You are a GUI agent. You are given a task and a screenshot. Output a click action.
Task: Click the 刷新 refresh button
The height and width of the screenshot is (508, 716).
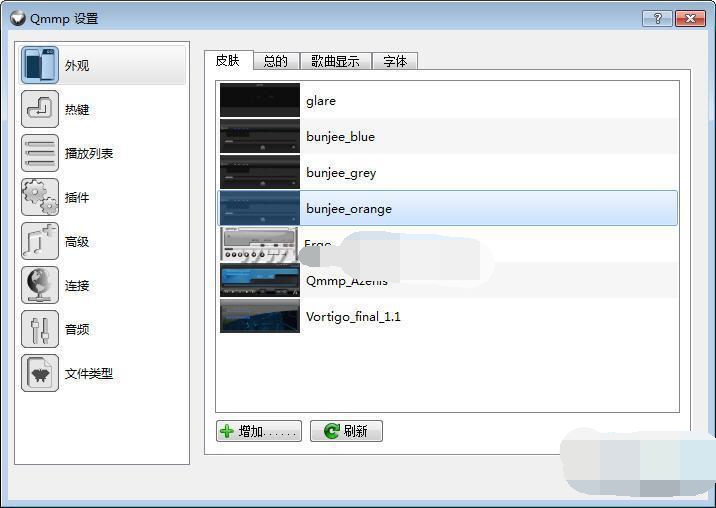pos(347,431)
